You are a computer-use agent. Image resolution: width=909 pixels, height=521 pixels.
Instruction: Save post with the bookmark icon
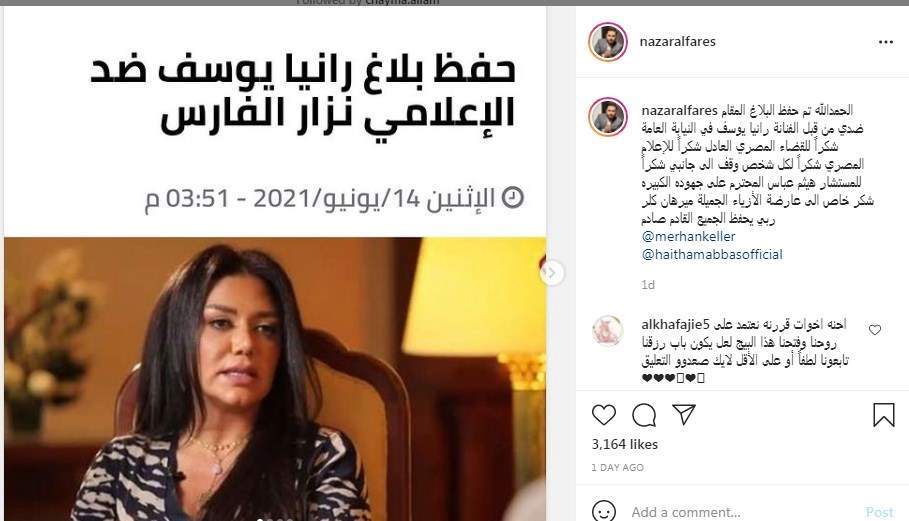[884, 415]
